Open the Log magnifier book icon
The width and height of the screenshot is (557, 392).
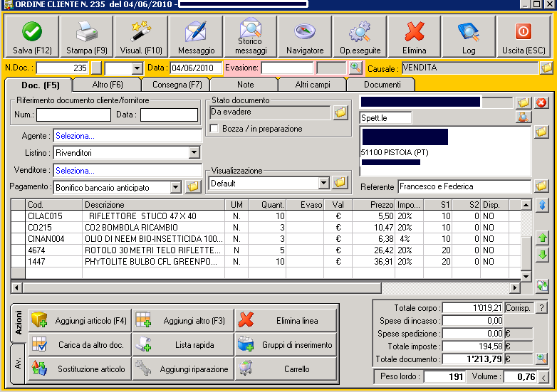469,36
